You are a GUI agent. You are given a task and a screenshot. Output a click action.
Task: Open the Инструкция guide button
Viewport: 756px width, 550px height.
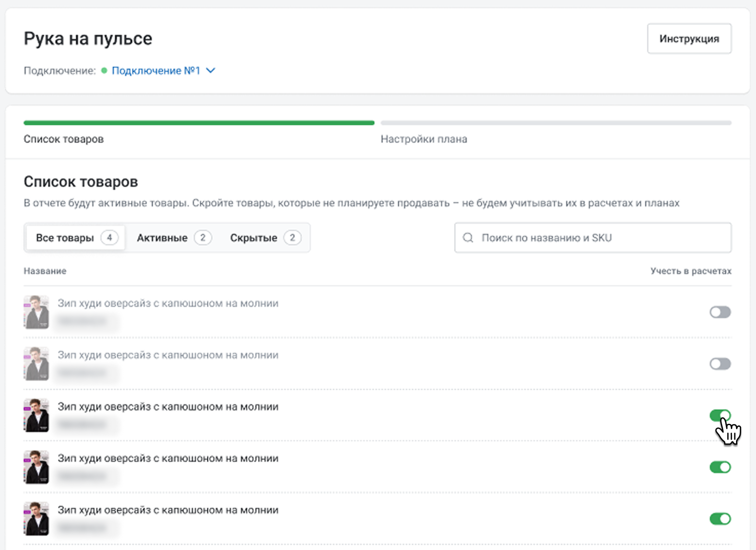689,38
